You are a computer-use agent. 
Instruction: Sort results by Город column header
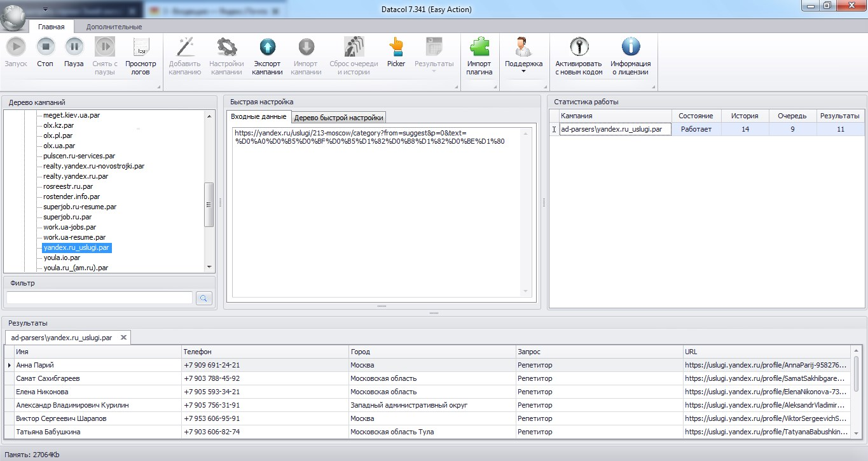(x=432, y=352)
